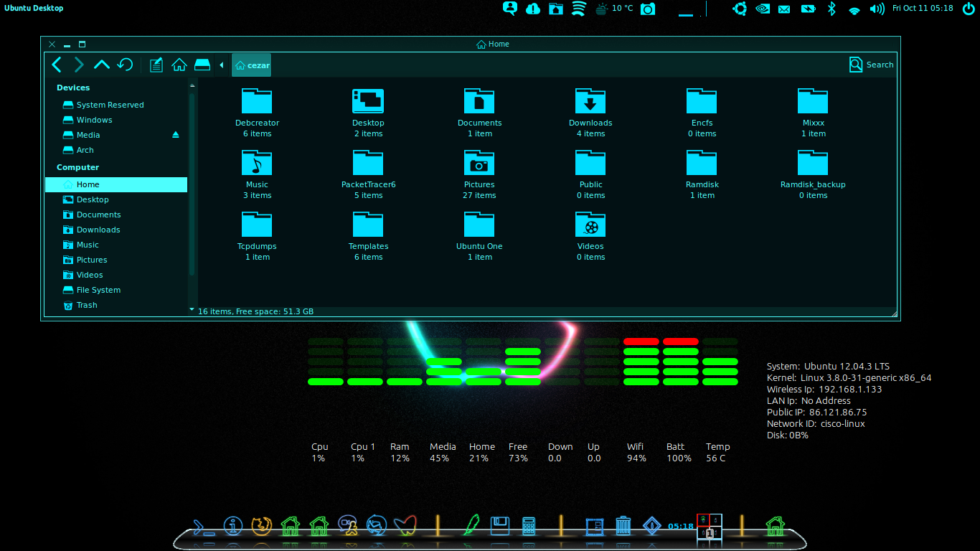Select the Downloads folder in the main view

[590, 113]
